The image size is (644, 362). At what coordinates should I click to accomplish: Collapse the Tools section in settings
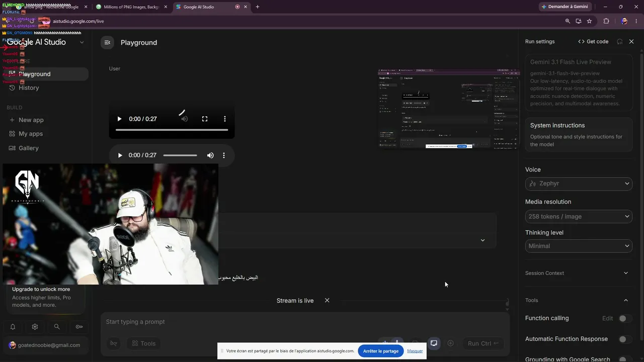tap(626, 300)
